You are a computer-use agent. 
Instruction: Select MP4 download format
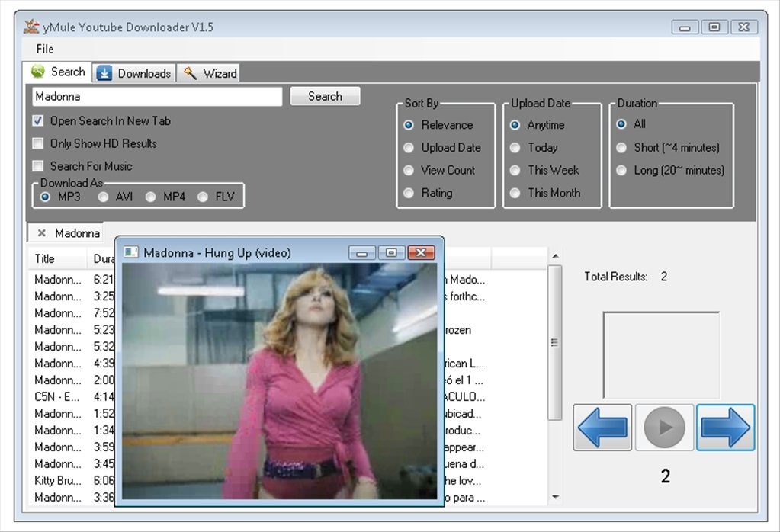(x=150, y=197)
